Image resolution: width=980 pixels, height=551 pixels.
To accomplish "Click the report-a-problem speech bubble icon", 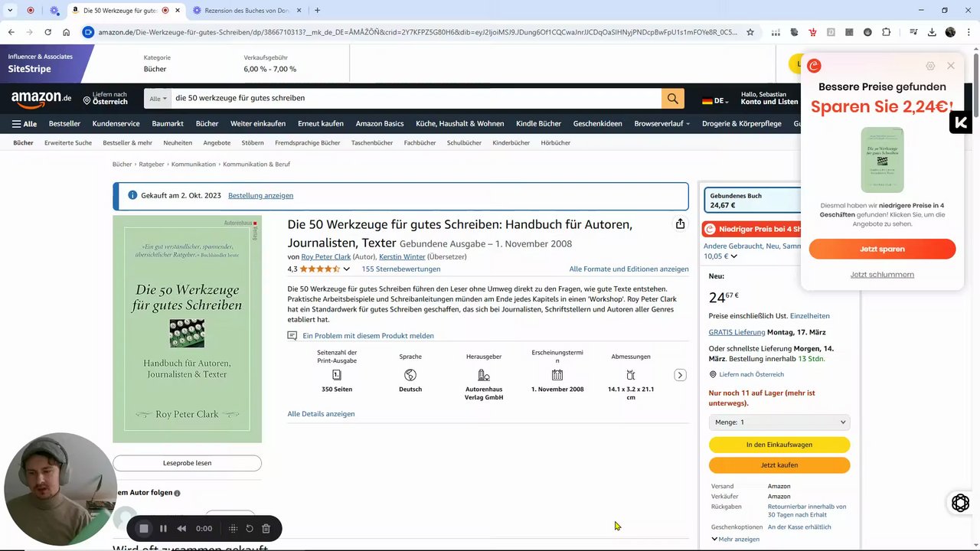I will tap(292, 336).
